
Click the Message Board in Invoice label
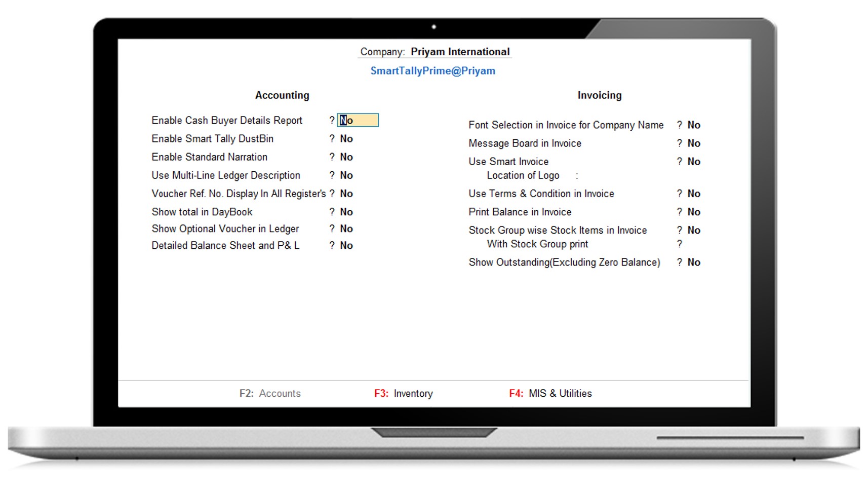525,143
